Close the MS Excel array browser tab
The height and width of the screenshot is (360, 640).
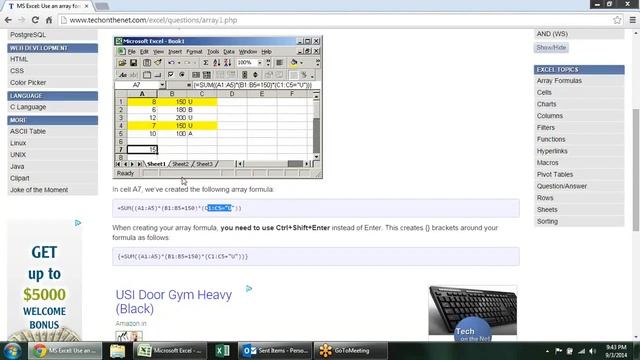(x=87, y=6)
